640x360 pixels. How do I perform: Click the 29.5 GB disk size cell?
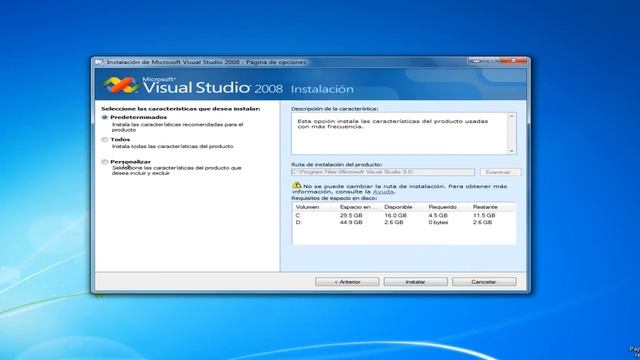(351, 216)
